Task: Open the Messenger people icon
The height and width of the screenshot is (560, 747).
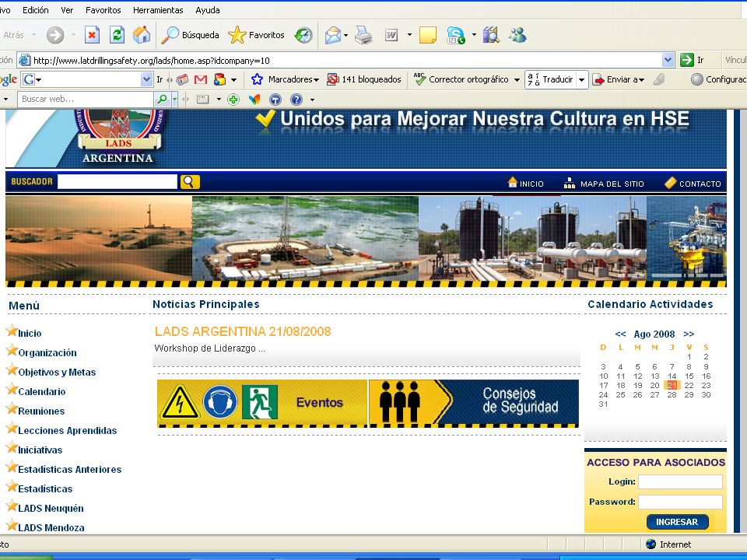Action: tap(517, 35)
